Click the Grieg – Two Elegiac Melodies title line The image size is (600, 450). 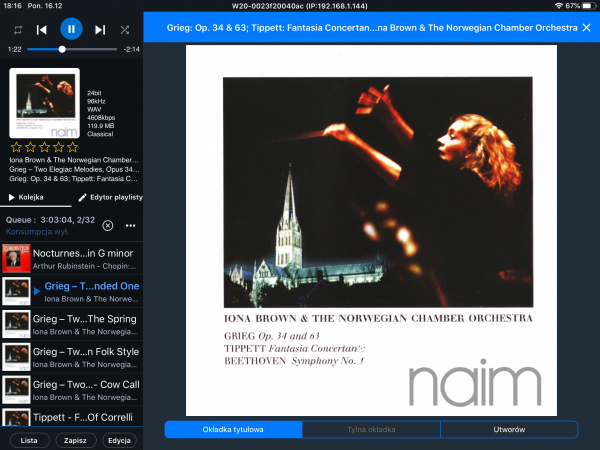[x=74, y=170]
